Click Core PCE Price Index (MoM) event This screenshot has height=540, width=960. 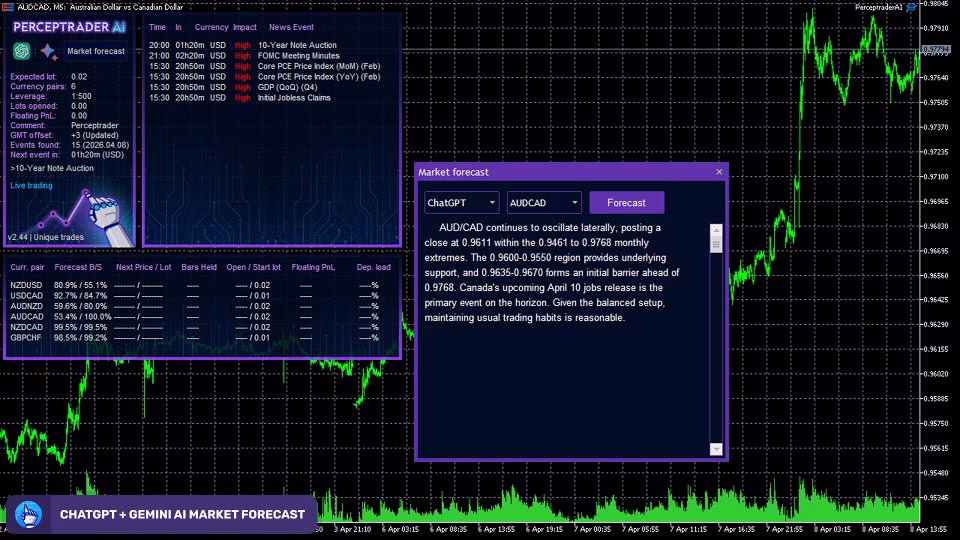(x=319, y=66)
